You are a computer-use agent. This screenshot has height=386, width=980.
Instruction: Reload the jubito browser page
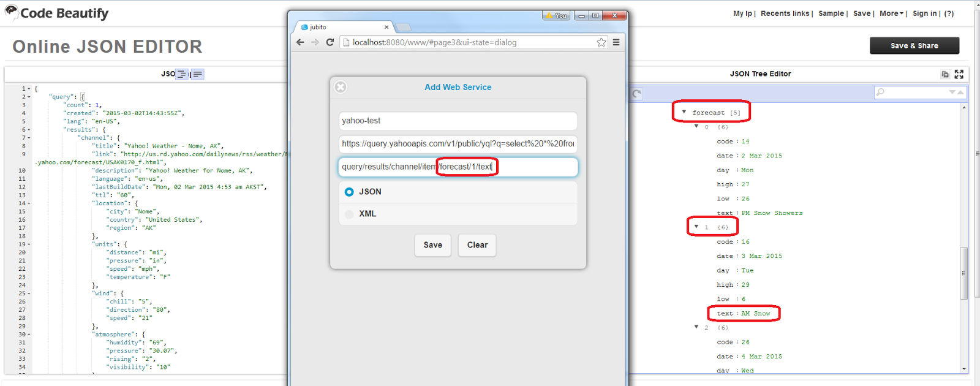click(x=330, y=42)
